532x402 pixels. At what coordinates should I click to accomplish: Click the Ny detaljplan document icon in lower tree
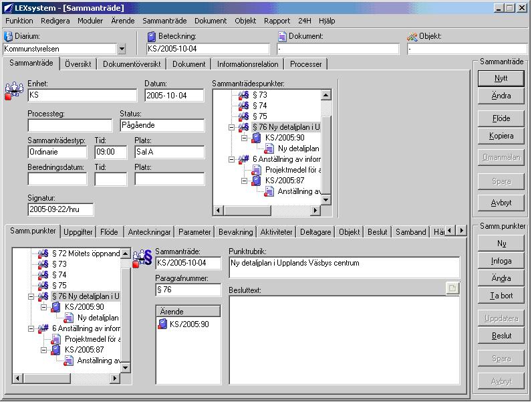pos(68,318)
